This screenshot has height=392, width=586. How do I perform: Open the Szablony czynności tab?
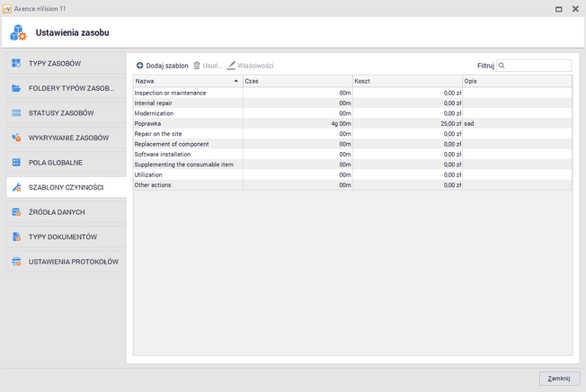click(66, 187)
